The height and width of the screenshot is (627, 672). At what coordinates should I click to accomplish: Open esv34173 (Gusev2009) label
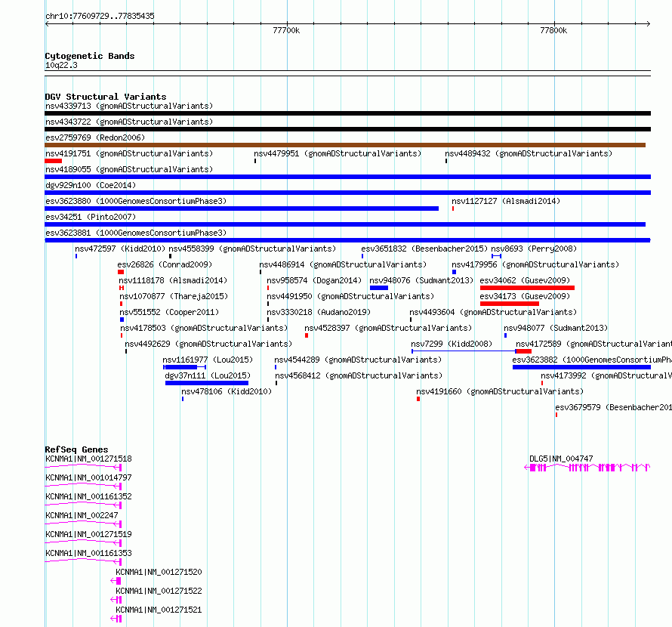(x=525, y=296)
